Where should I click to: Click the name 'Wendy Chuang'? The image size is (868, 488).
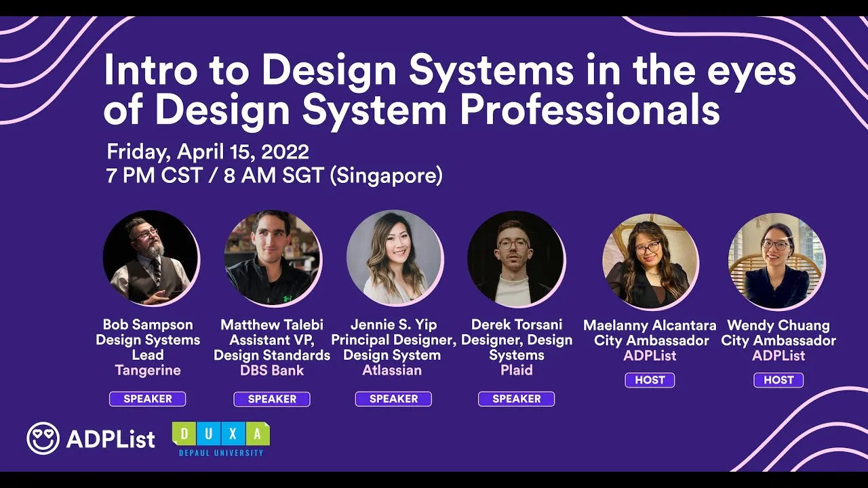778,325
